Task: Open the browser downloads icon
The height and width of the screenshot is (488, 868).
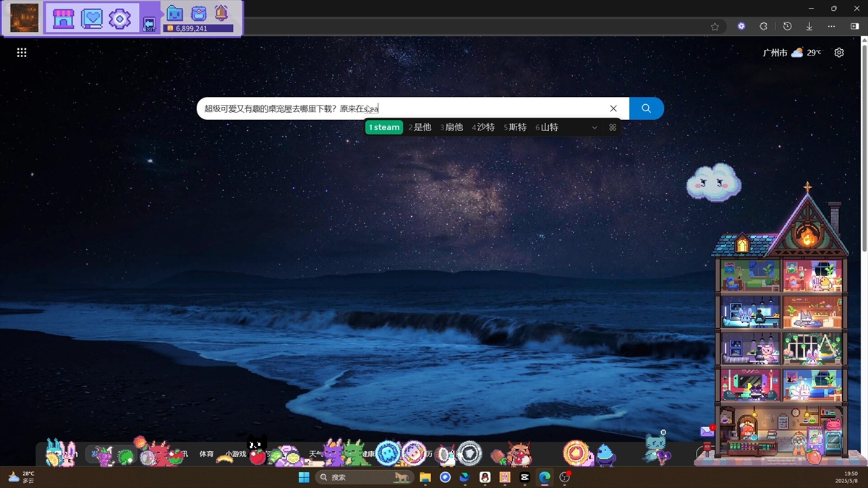Action: (809, 27)
